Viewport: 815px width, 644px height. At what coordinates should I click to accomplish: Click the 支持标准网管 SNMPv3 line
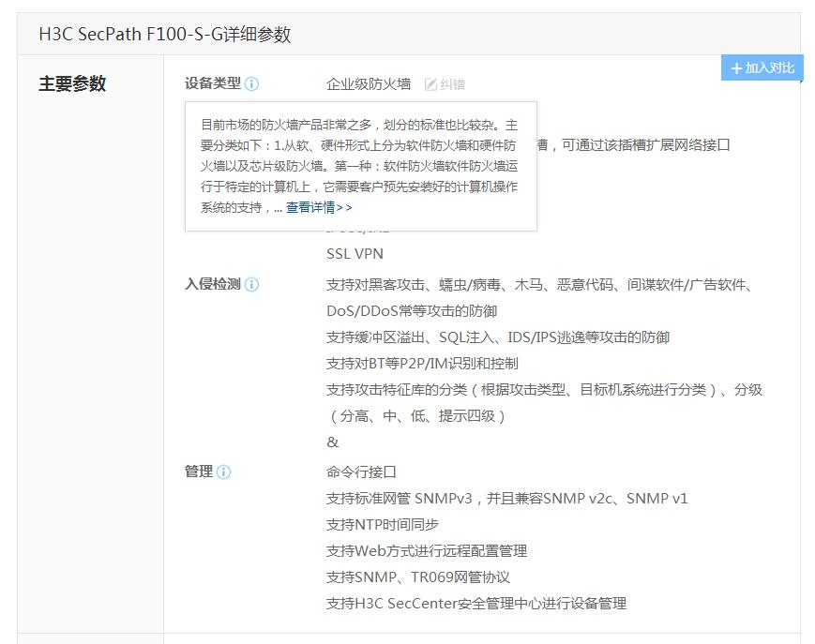[x=506, y=499]
